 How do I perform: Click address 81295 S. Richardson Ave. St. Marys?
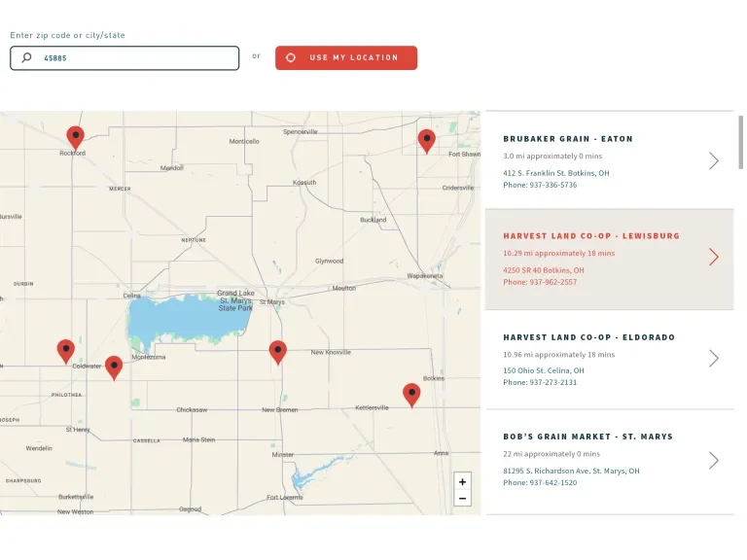tap(571, 471)
